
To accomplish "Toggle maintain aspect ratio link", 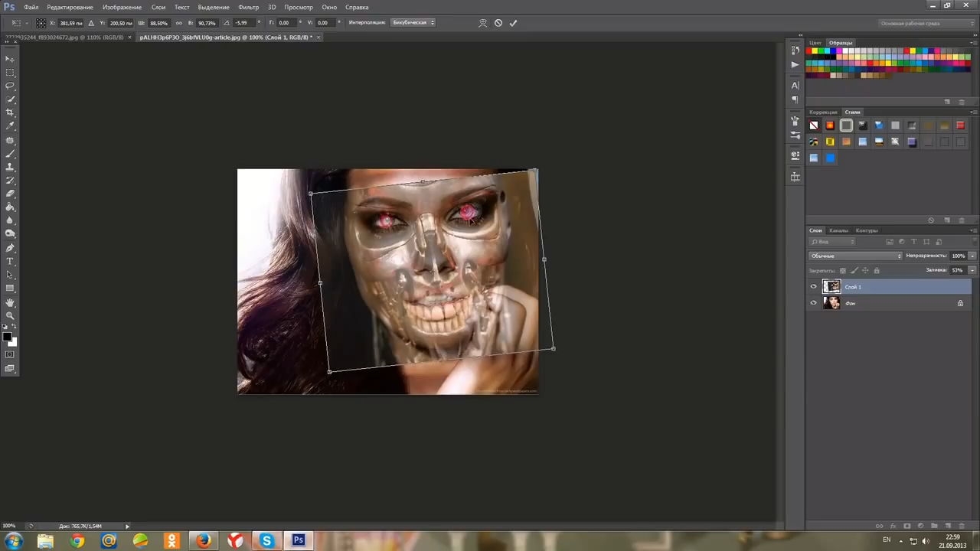I will 179,23.
